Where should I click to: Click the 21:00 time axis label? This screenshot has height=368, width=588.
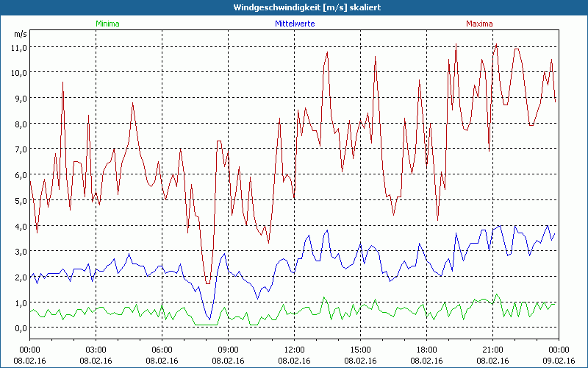(x=493, y=350)
